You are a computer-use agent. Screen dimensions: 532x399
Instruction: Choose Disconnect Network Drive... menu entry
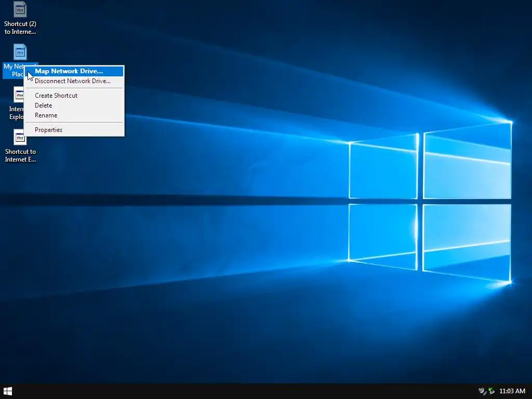click(x=74, y=81)
